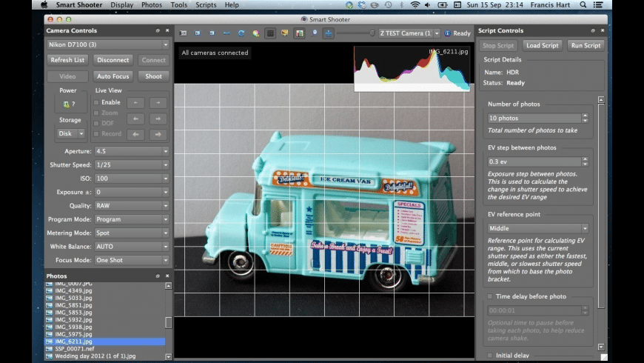Screen dimensions: 644x363
Task: Open the Metering Mode Spot dropdown
Action: [132, 233]
